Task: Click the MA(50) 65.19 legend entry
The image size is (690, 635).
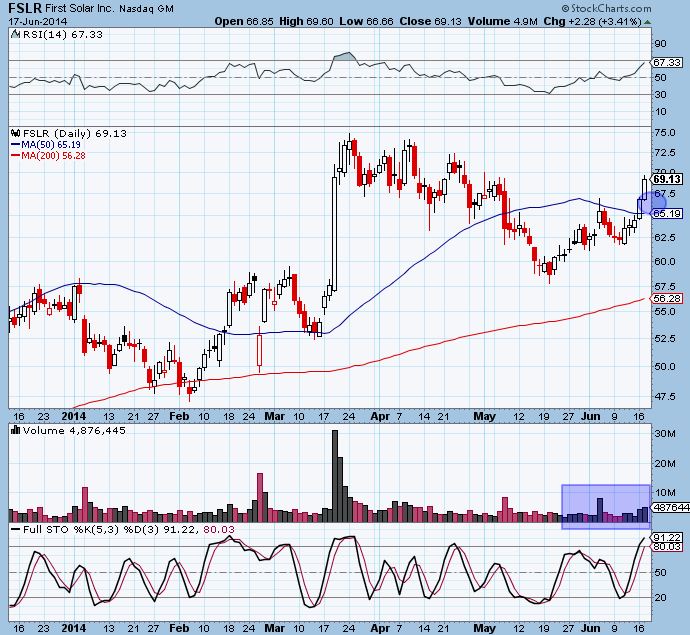Action: tap(46, 144)
